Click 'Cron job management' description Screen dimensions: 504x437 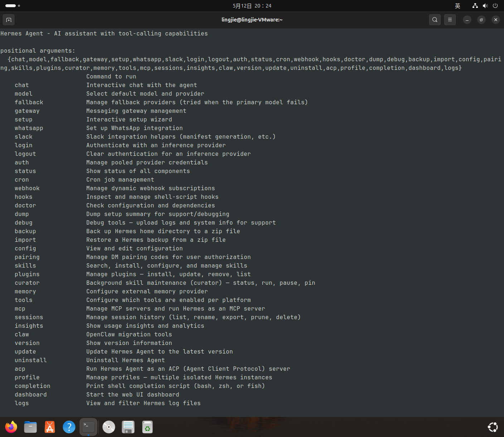coord(120,180)
